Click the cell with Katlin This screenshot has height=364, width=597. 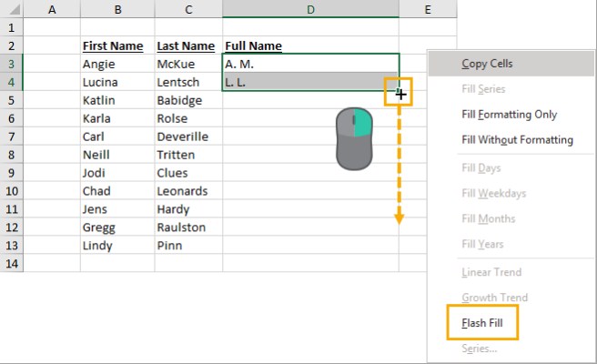point(117,100)
